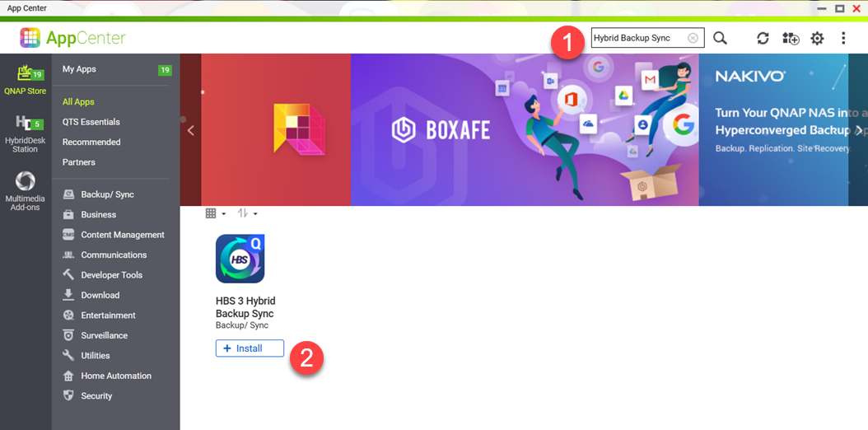The height and width of the screenshot is (430, 868).
Task: Open the manual app install icon
Action: coord(791,38)
